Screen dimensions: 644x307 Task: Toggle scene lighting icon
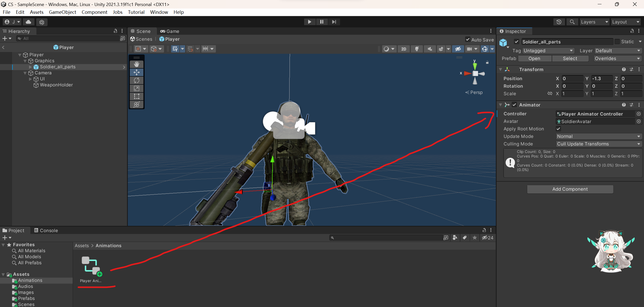(417, 49)
